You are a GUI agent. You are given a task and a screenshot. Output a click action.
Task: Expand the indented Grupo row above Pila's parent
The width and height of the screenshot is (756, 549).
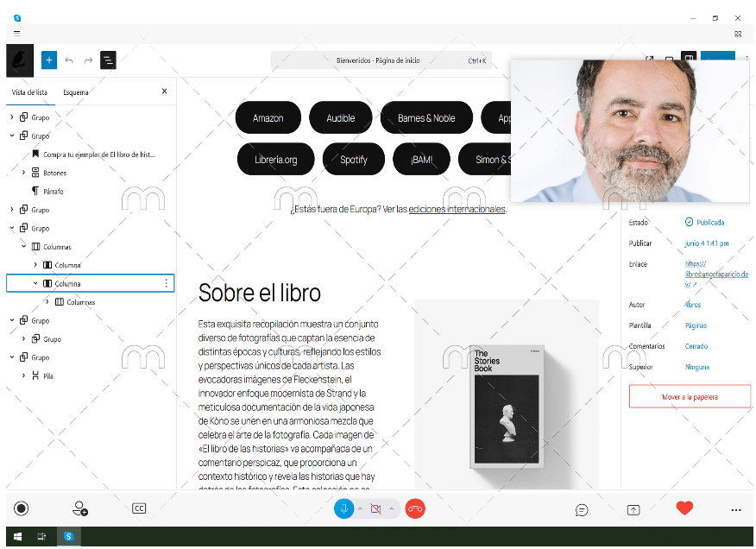coord(23,338)
